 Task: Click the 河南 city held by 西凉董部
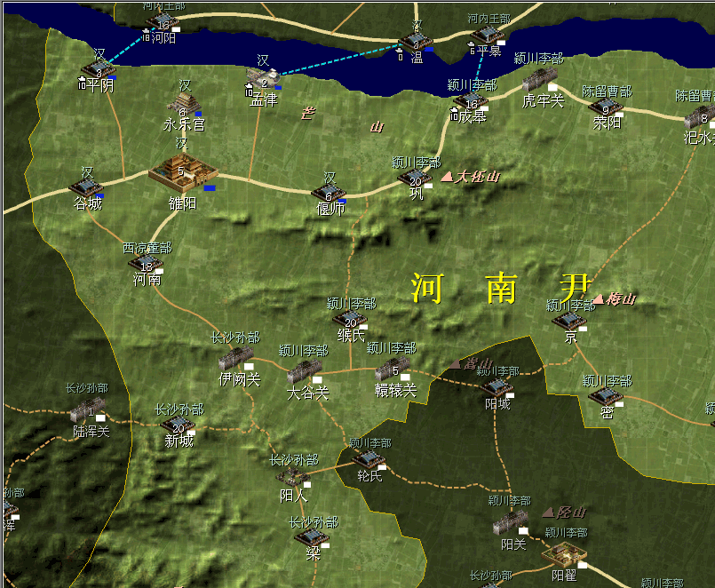[x=146, y=263]
